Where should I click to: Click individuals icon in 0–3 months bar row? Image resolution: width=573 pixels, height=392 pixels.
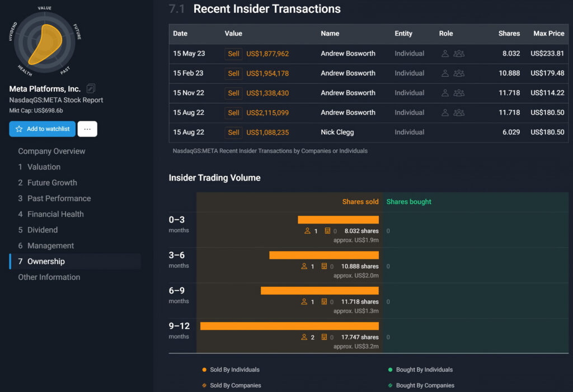[x=307, y=231]
